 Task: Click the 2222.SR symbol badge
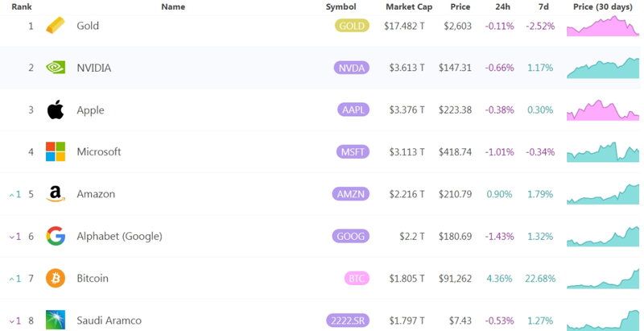point(348,321)
